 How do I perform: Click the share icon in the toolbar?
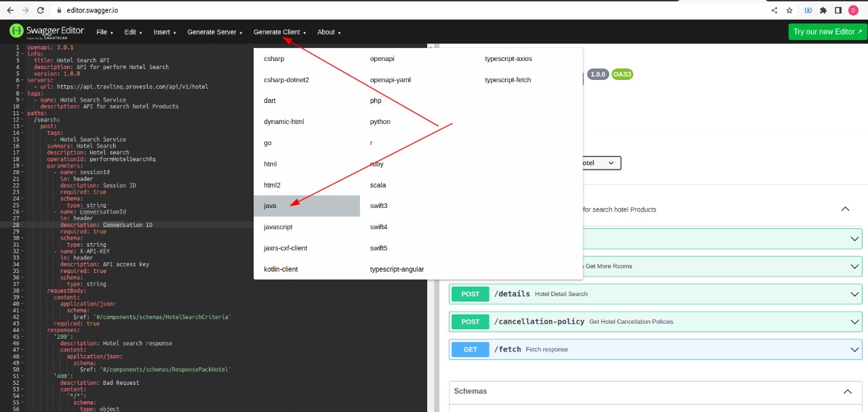pos(774,10)
